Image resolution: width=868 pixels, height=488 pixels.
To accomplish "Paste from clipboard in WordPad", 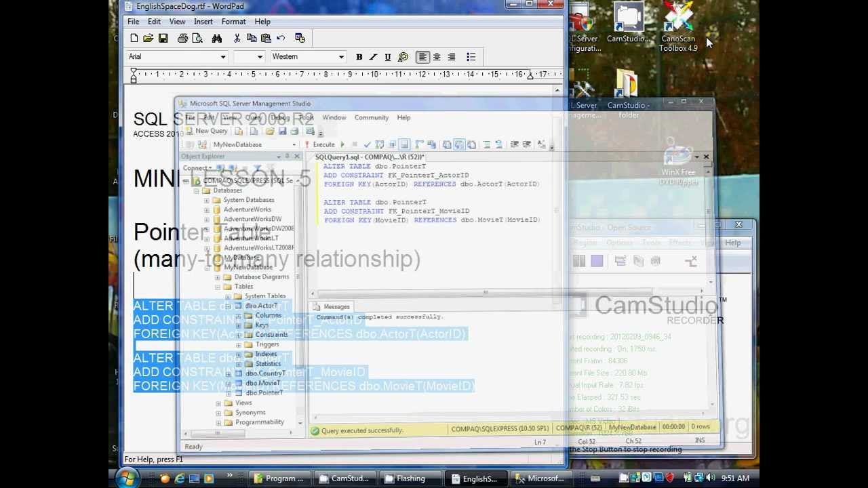I will coord(266,39).
